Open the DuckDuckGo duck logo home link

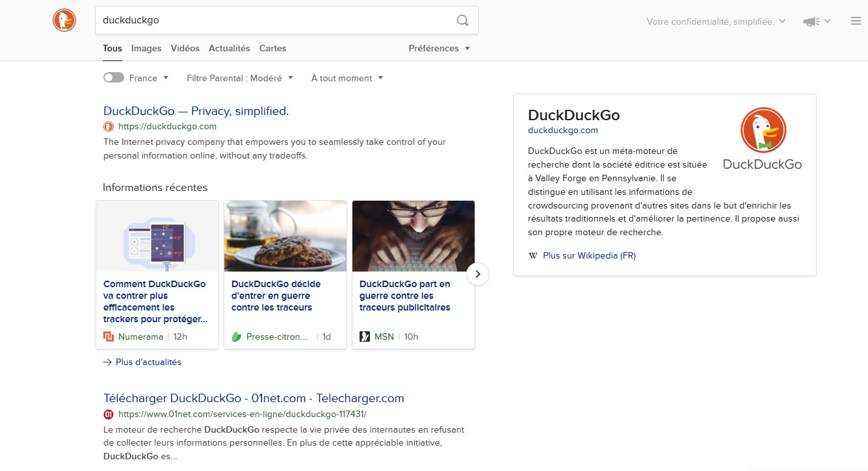tap(64, 20)
